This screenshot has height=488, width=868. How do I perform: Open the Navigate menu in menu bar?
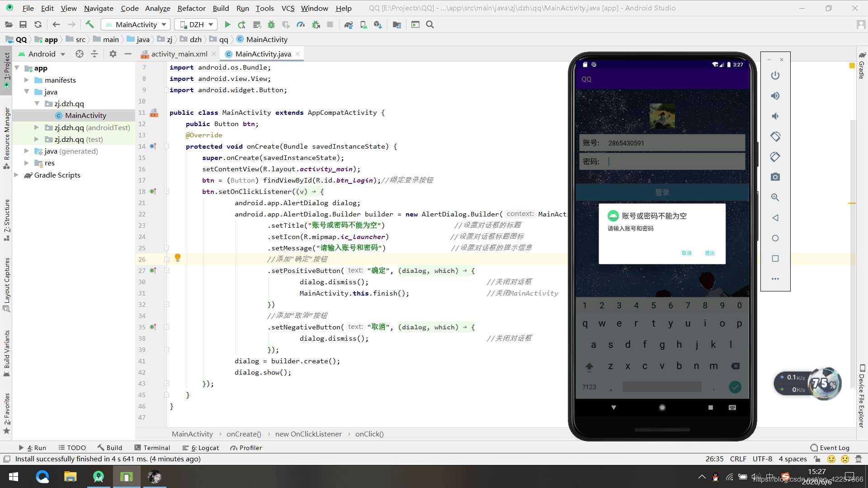point(99,8)
